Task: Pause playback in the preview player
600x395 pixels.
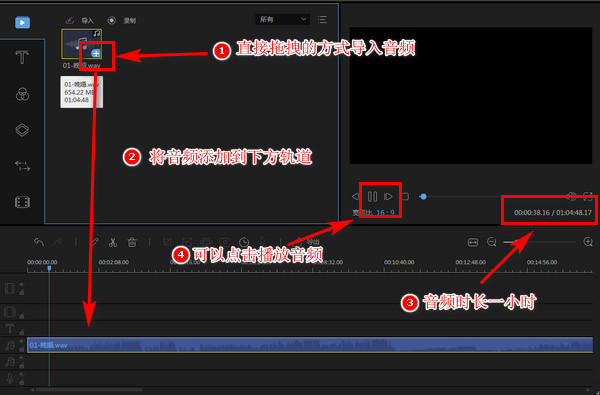Action: point(372,197)
